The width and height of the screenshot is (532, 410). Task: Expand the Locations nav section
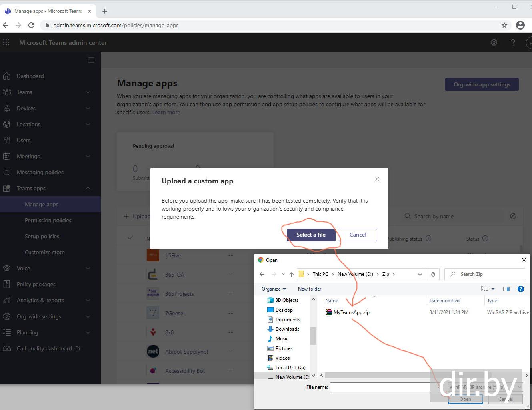88,124
